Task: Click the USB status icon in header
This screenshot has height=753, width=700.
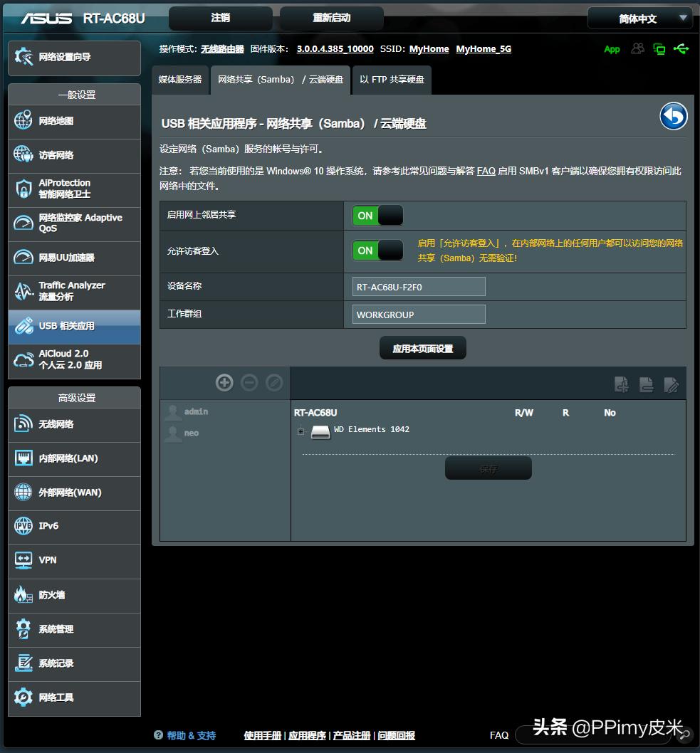Action: point(681,49)
